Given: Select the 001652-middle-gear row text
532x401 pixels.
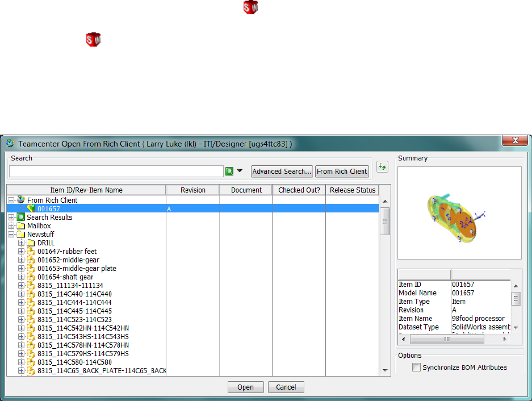Looking at the screenshot, I should [68, 260].
